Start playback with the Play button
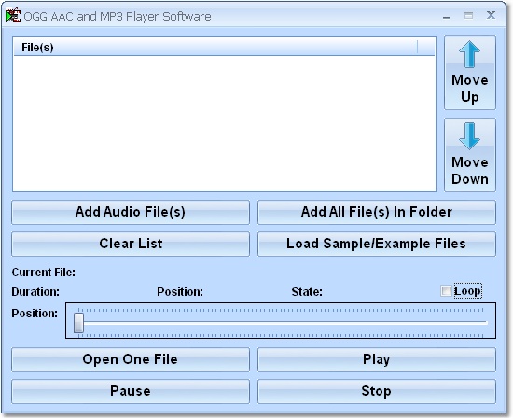This screenshot has width=513, height=420. pos(377,359)
